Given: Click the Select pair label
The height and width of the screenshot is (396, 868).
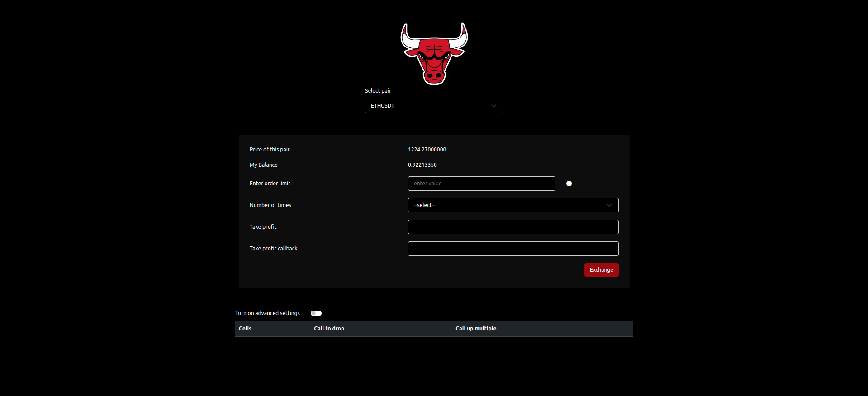Looking at the screenshot, I should coord(378,91).
